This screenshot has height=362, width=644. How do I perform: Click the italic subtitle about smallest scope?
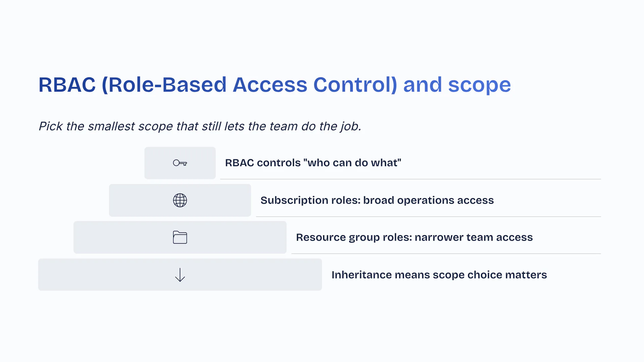200,126
